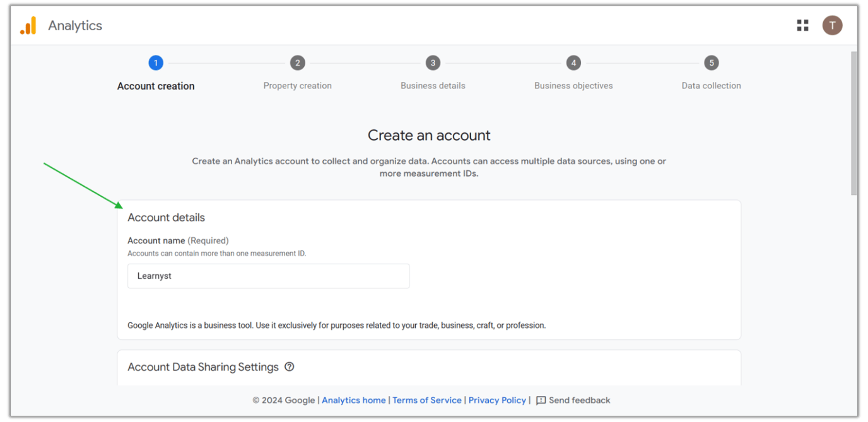Viewport: 868px width, 422px height.
Task: Click the Property creation step circle
Action: (297, 62)
